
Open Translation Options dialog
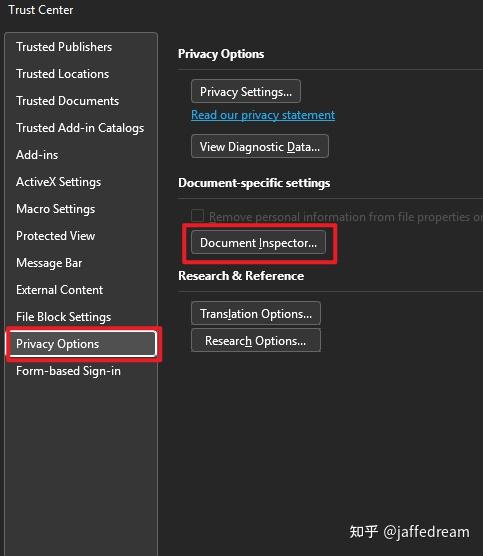[256, 313]
